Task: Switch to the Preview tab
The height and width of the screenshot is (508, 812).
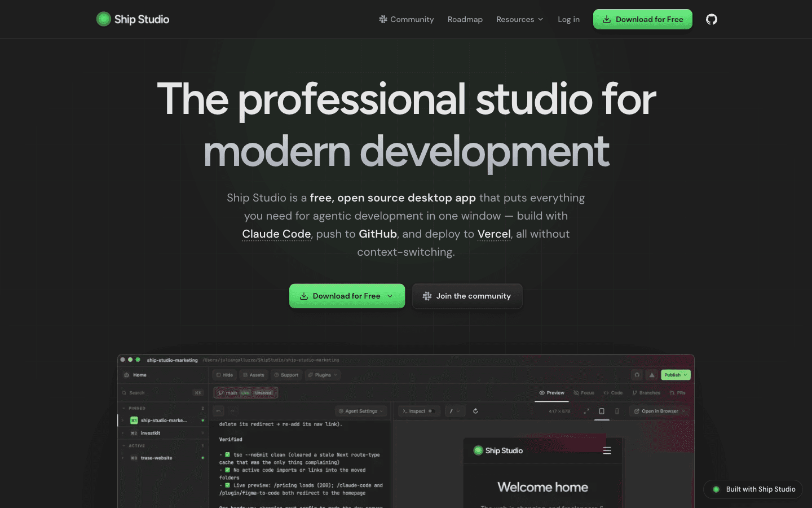Action: [551, 393]
